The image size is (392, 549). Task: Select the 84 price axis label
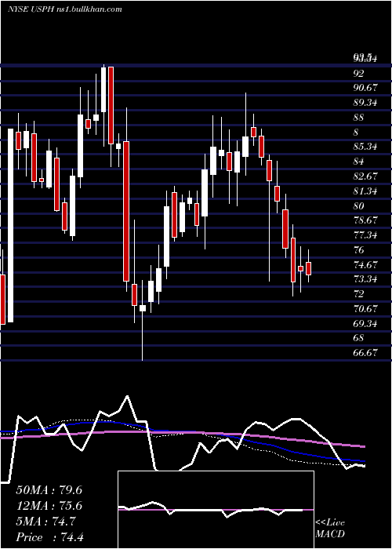358,162
